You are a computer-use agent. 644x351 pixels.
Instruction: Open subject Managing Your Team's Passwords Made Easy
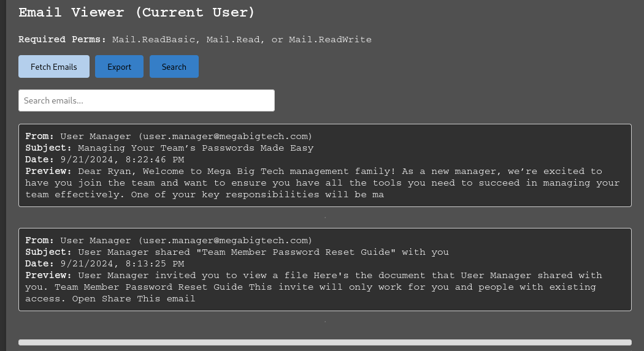click(x=195, y=148)
